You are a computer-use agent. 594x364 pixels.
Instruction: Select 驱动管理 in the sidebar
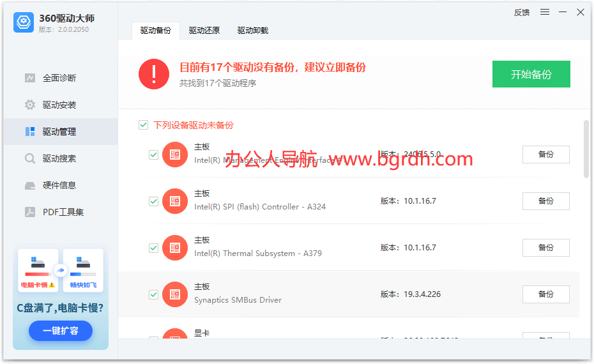(61, 132)
